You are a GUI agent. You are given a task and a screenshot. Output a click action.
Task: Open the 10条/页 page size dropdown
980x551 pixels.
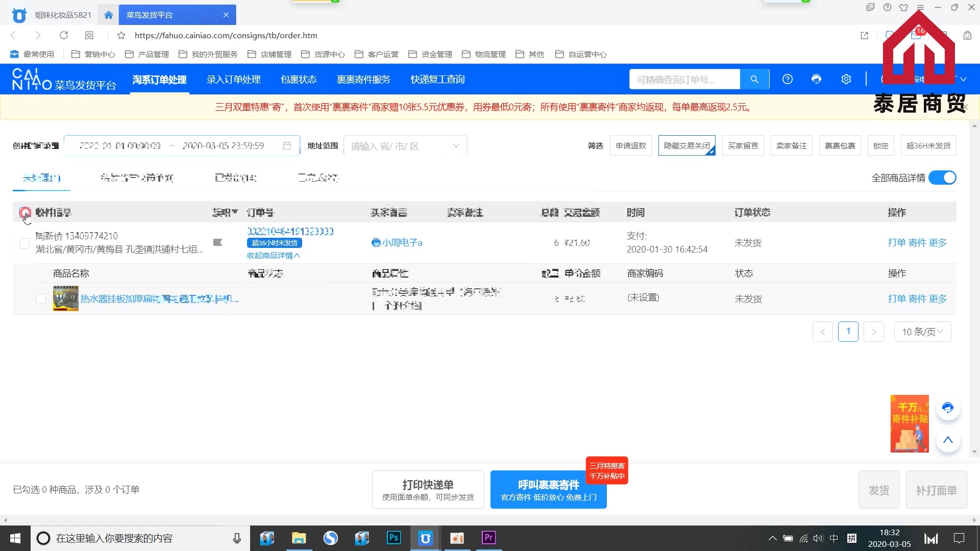click(922, 332)
